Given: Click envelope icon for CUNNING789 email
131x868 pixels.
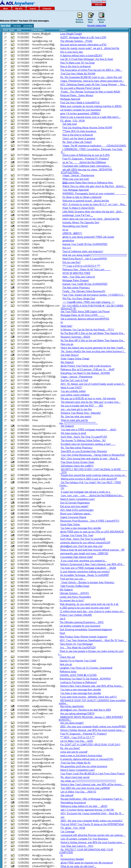Looking at the screenshot, I should tap(13, 387).
